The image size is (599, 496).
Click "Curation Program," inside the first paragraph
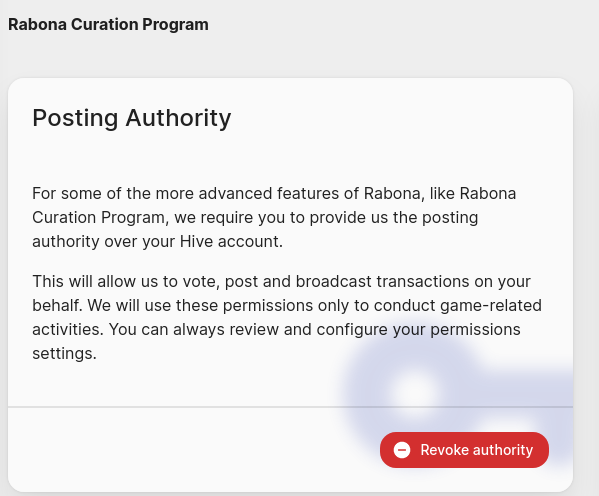click(x=100, y=217)
